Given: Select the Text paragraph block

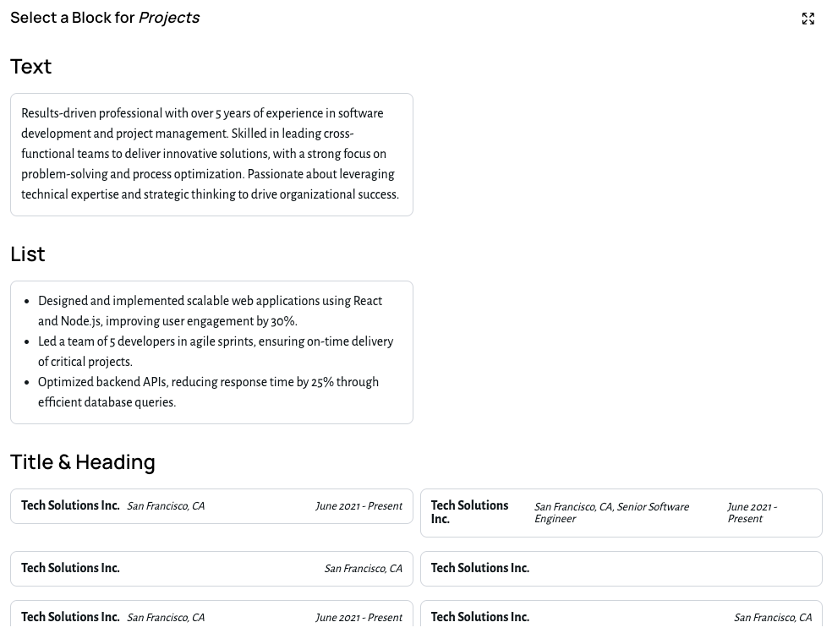Looking at the screenshot, I should [211, 154].
